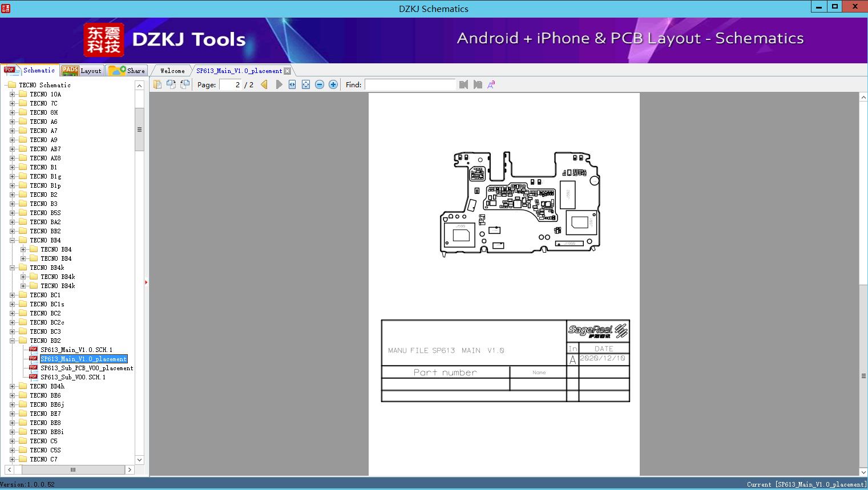Click the tree horizontal scrollbar thumb
The image size is (868, 490).
coord(73,469)
